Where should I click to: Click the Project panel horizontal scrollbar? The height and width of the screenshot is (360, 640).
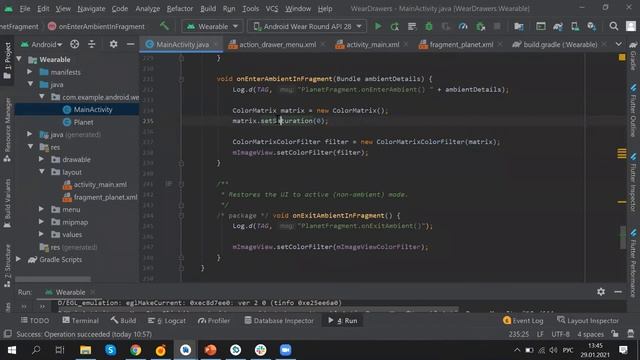pyautogui.click(x=53, y=279)
